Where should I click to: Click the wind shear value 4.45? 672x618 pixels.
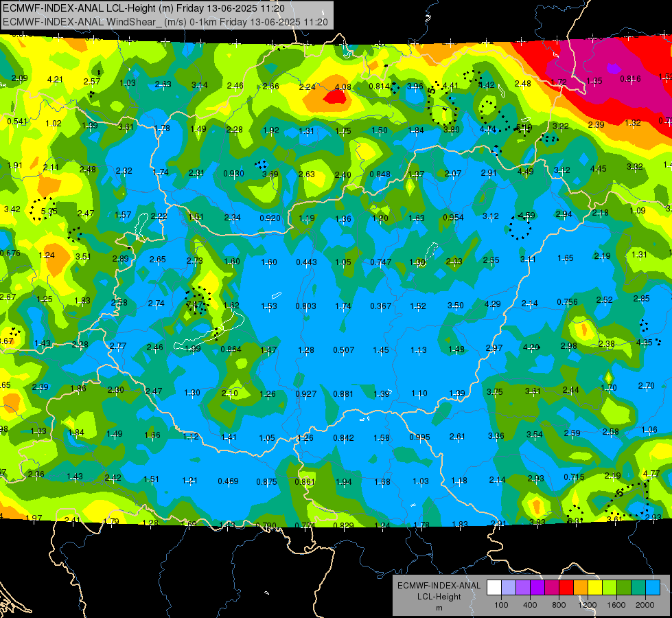[x=599, y=168]
